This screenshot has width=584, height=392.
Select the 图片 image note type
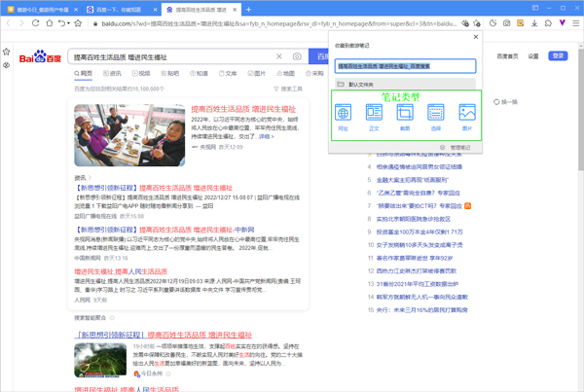pyautogui.click(x=467, y=116)
